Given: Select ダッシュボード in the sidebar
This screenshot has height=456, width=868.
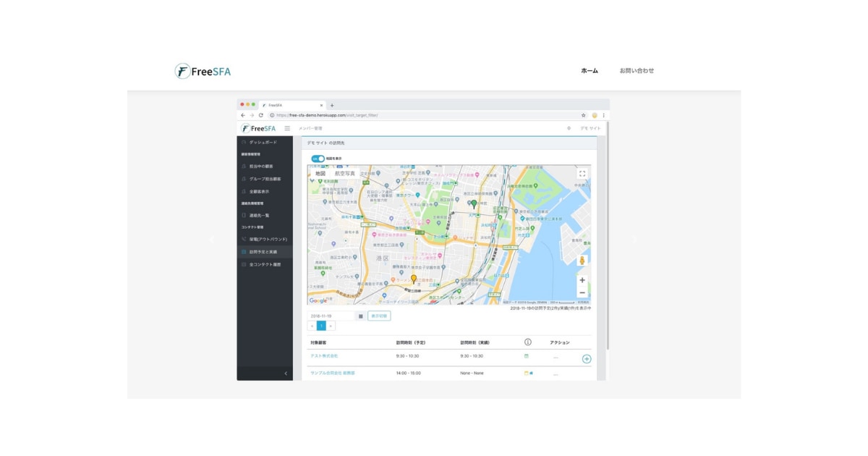Looking at the screenshot, I should point(263,143).
